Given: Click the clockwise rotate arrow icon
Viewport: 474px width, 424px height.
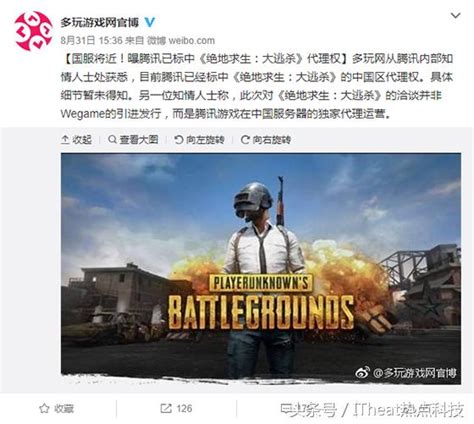Looking at the screenshot, I should click(x=245, y=139).
